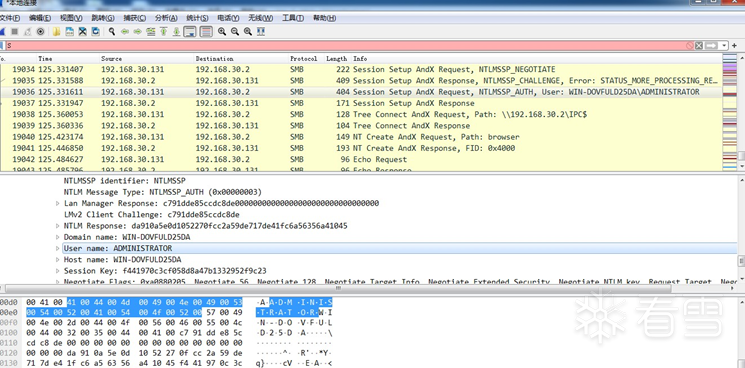Toggle packet list colorization
This screenshot has width=745, height=368.
click(206, 31)
